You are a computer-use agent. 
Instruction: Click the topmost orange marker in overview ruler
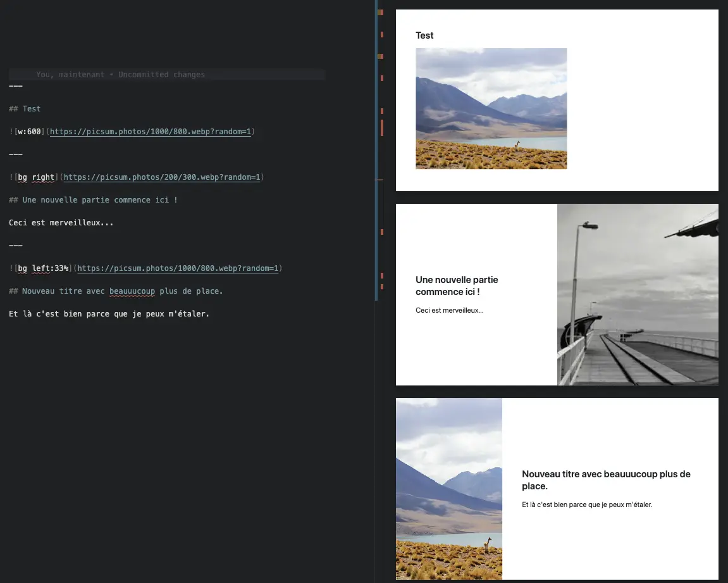coord(380,12)
